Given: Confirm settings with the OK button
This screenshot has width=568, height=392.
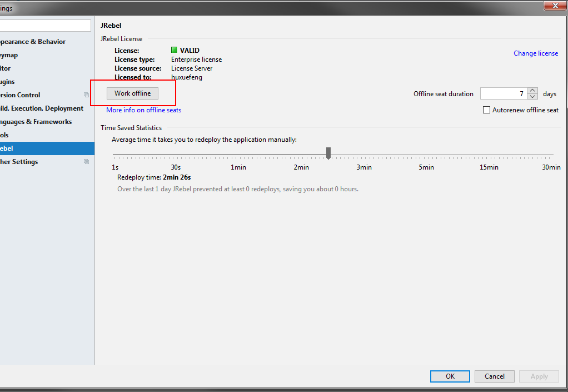Looking at the screenshot, I should tap(450, 376).
